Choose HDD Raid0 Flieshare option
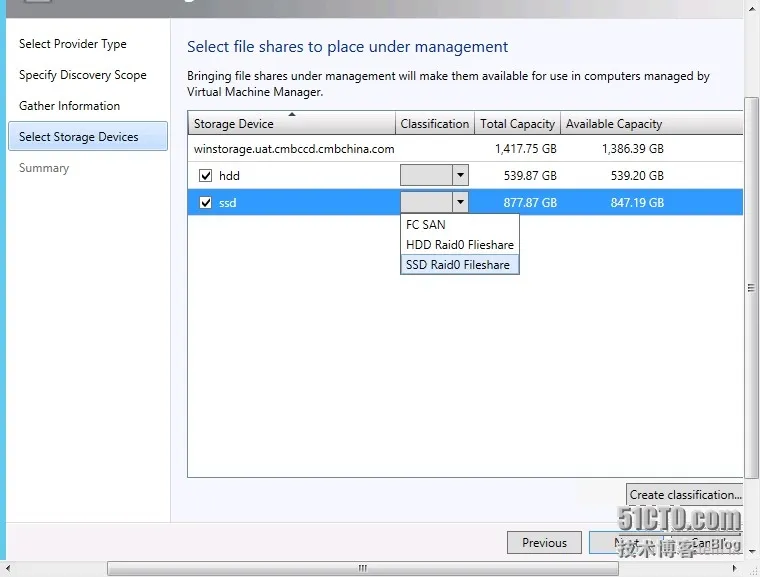The width and height of the screenshot is (760, 577). pos(459,244)
